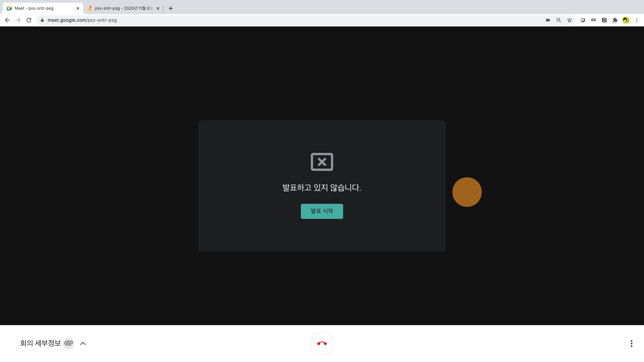Image resolution: width=644 pixels, height=362 pixels.
Task: Reload the Meet page
Action: 29,20
